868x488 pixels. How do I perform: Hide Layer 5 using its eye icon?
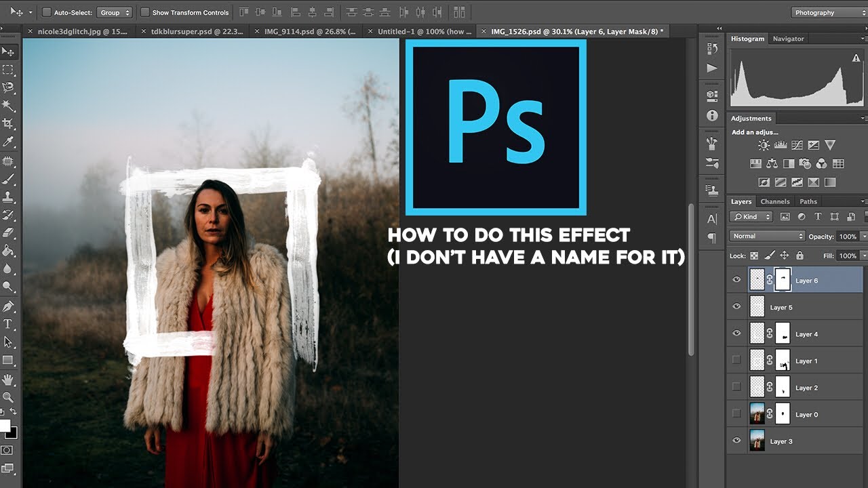pyautogui.click(x=737, y=307)
